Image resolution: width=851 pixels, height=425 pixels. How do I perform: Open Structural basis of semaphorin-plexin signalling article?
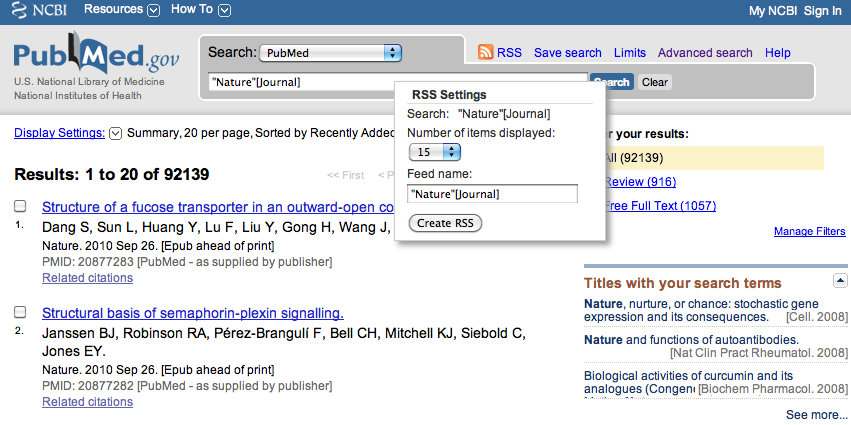193,313
